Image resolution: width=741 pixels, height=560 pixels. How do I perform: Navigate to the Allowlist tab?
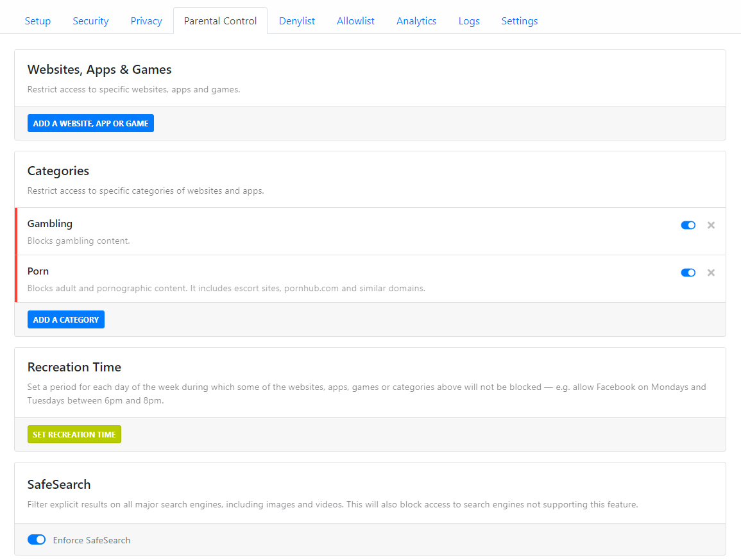[355, 21]
